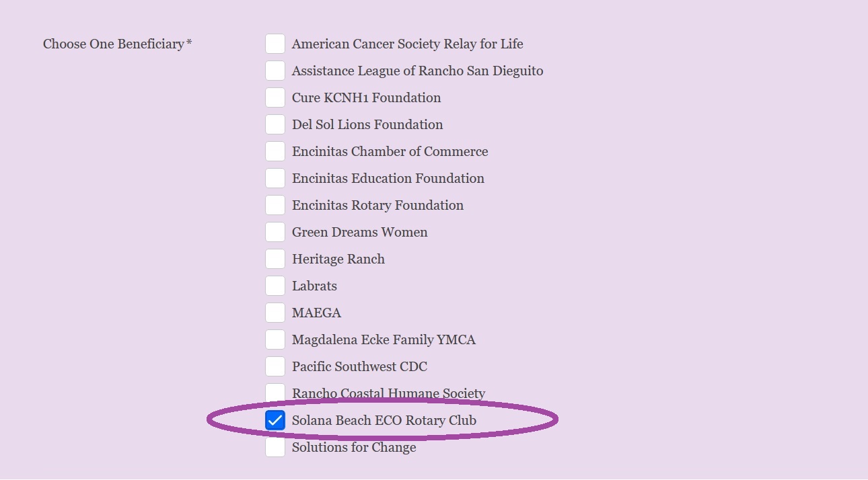Tick the Cure KCNH1 Foundation checkbox
This screenshot has height=480, width=868.
[x=275, y=97]
